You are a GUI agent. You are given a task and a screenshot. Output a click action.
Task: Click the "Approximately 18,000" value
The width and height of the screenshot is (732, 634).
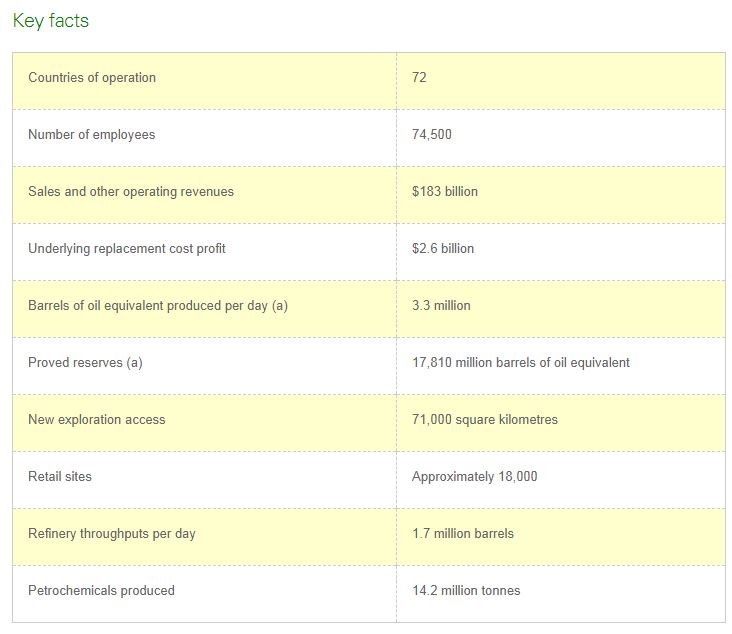[475, 477]
